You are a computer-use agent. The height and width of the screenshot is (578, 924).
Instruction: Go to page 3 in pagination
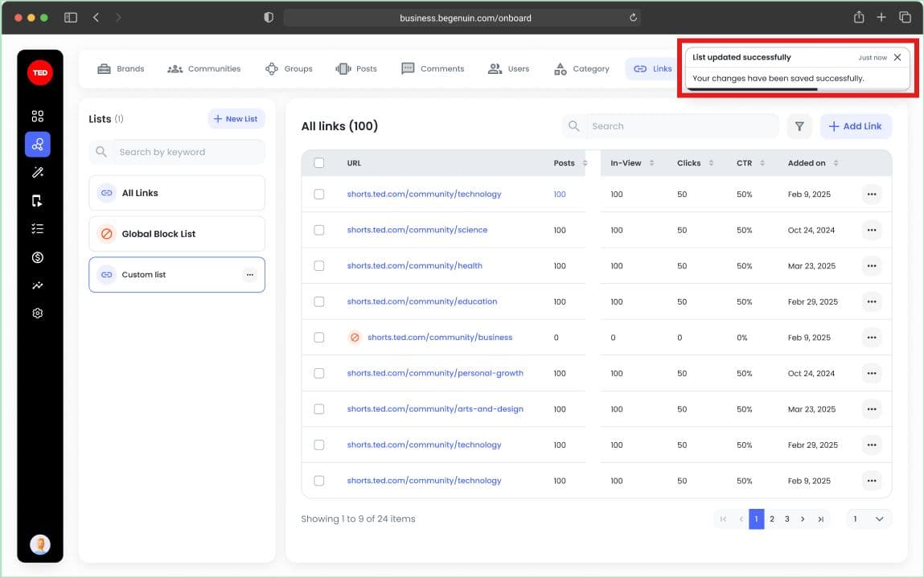pyautogui.click(x=786, y=519)
